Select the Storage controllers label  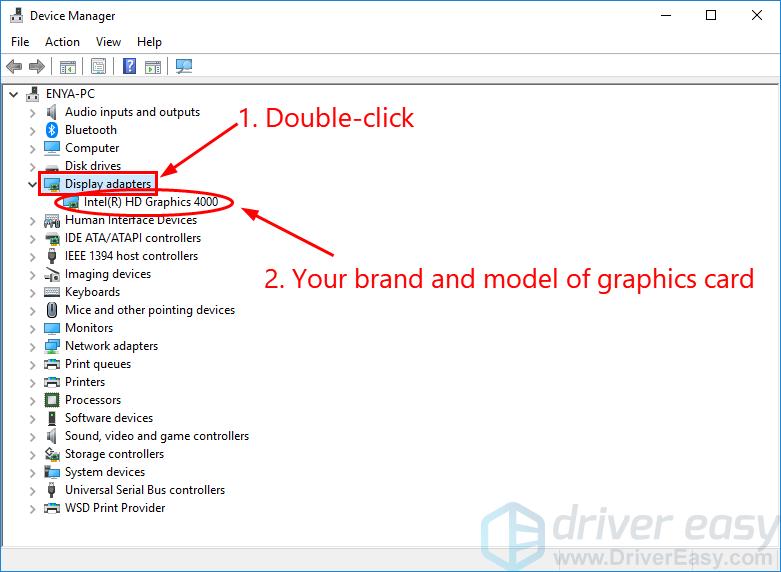tap(115, 454)
